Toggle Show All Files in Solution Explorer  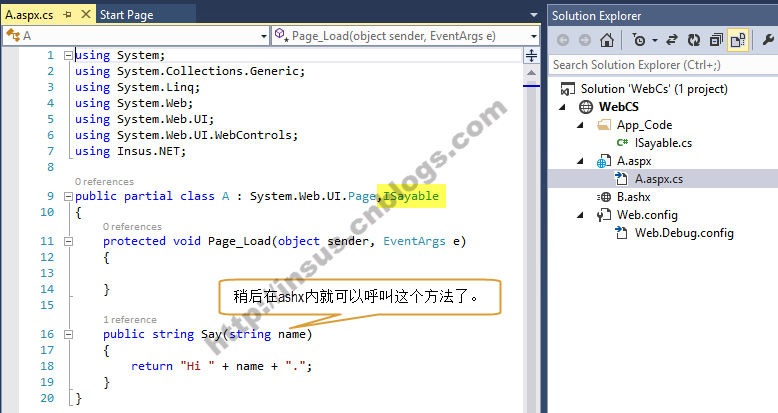pos(738,40)
